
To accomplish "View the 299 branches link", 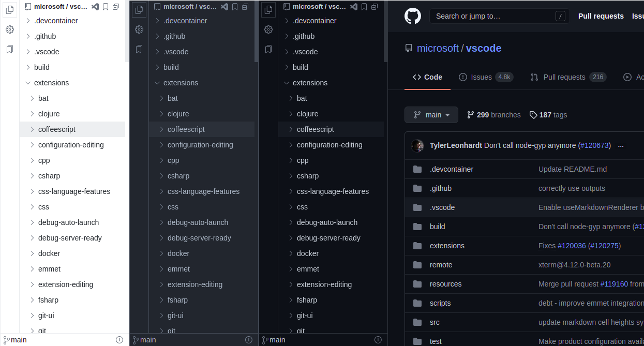I will [x=493, y=115].
